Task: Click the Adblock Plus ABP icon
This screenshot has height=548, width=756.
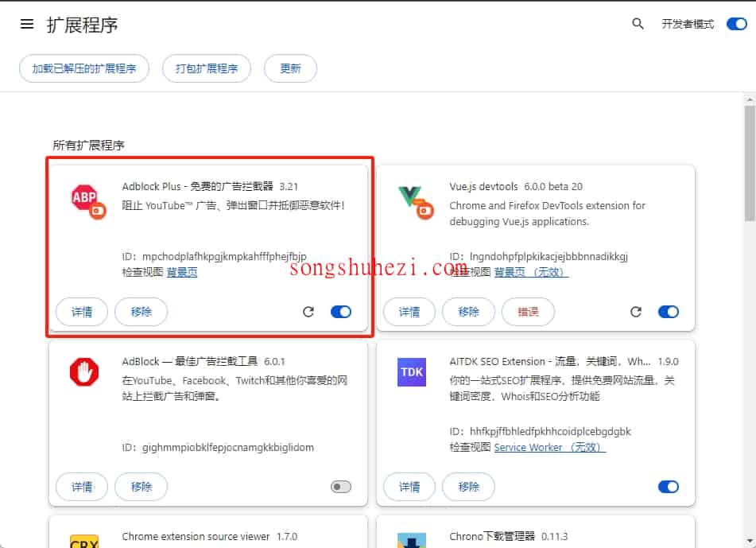Action: coord(88,201)
